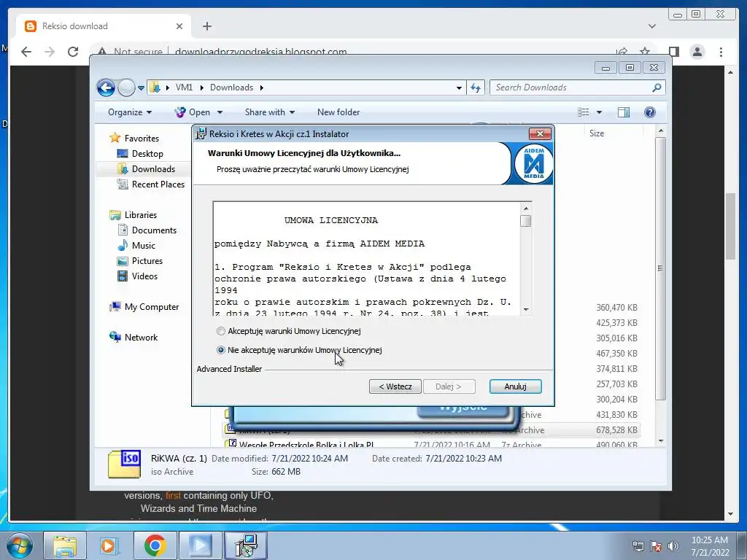
Task: Toggle the Explorer preview pane icon
Action: (x=623, y=112)
